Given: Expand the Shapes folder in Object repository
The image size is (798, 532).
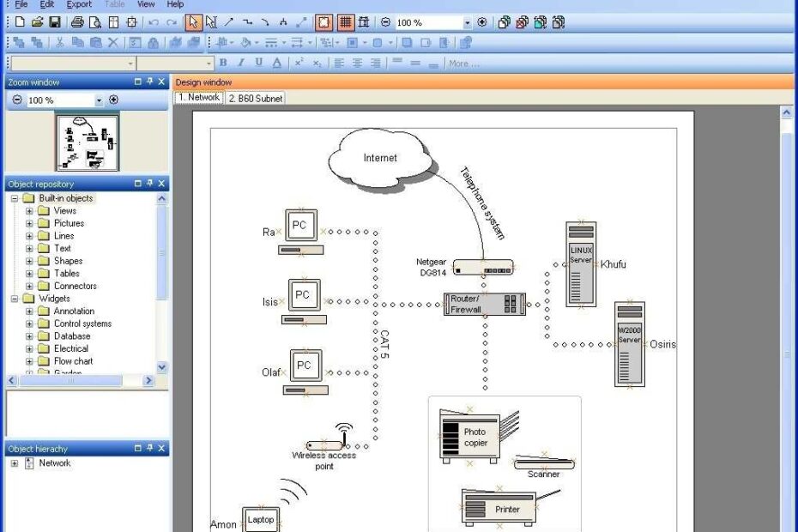Looking at the screenshot, I should tap(27, 260).
